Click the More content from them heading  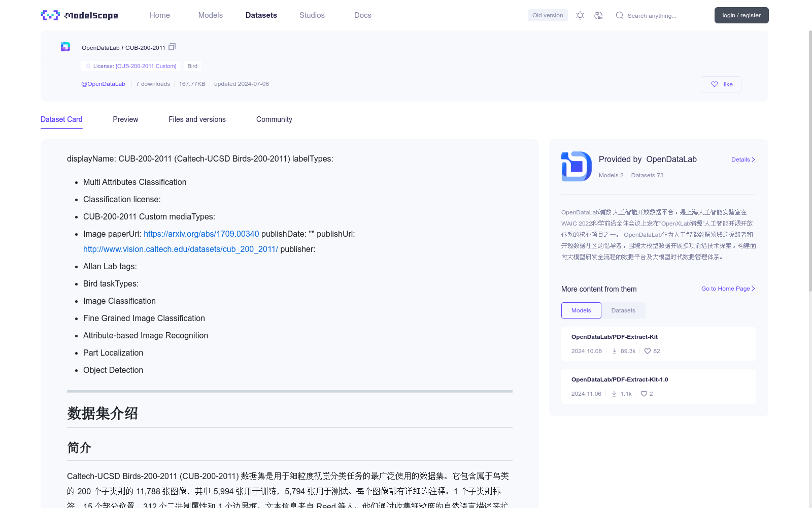click(x=599, y=289)
